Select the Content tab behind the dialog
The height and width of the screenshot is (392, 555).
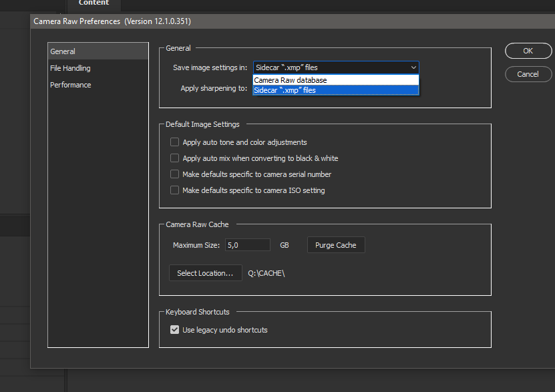(94, 3)
